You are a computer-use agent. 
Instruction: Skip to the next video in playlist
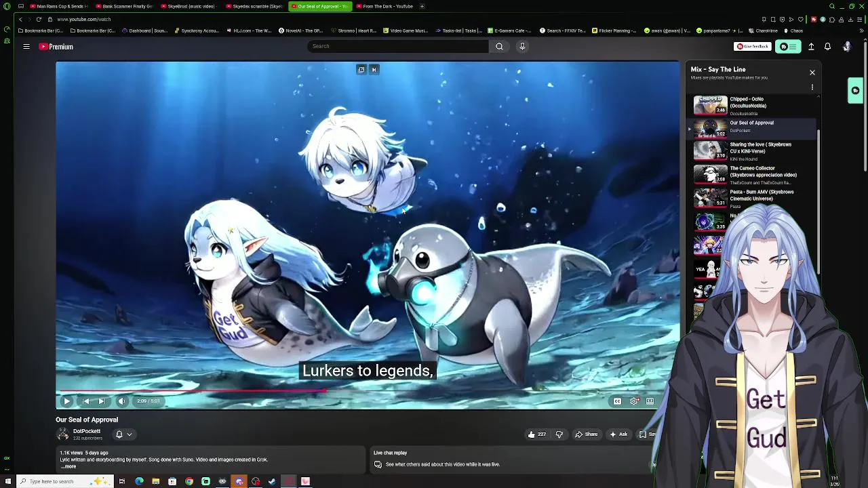coord(102,401)
